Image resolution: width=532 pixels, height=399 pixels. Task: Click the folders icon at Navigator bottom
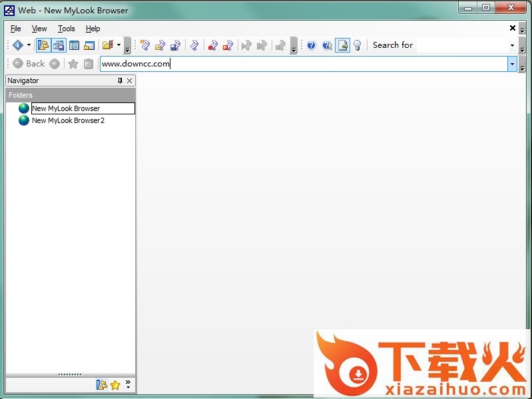click(101, 385)
